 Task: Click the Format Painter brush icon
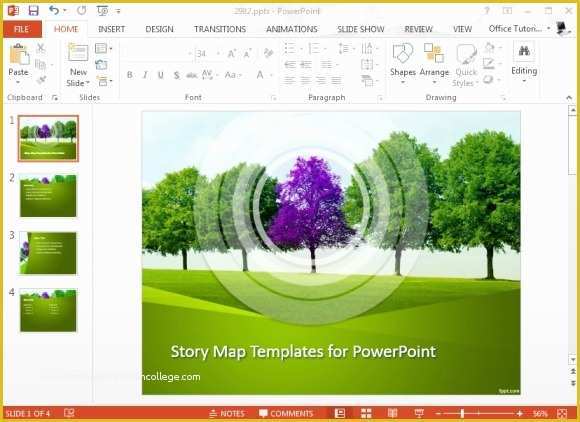click(x=41, y=80)
